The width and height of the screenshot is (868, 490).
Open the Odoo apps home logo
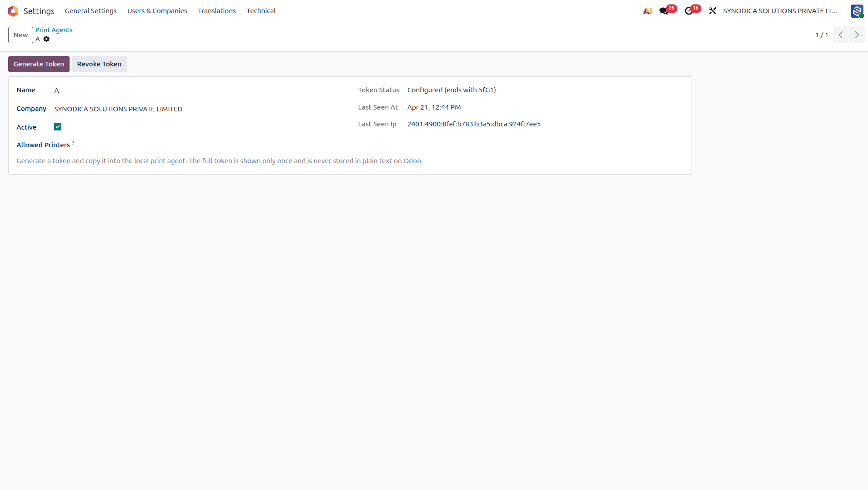coord(13,11)
